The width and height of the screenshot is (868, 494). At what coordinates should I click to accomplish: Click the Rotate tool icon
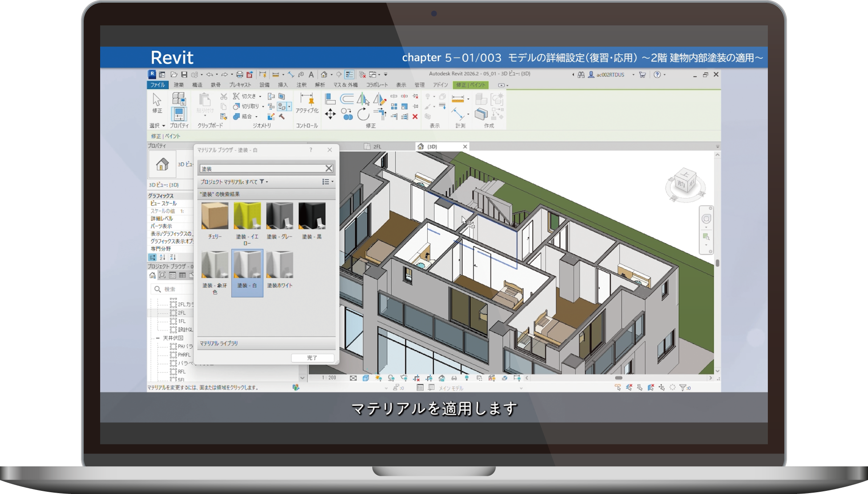click(363, 114)
